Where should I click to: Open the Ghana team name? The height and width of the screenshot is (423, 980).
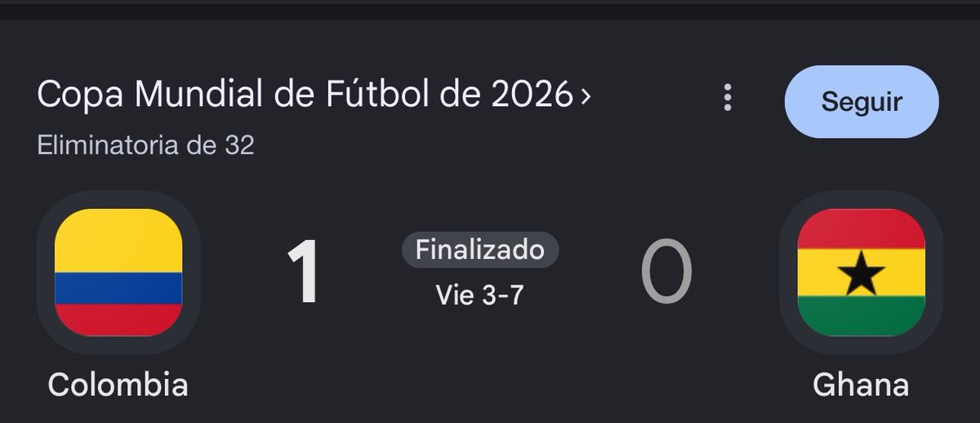point(861,385)
